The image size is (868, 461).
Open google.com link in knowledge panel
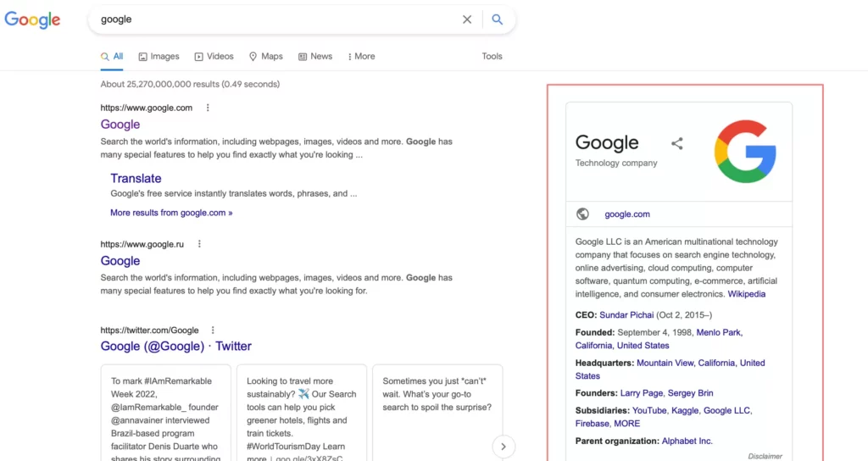[627, 214]
